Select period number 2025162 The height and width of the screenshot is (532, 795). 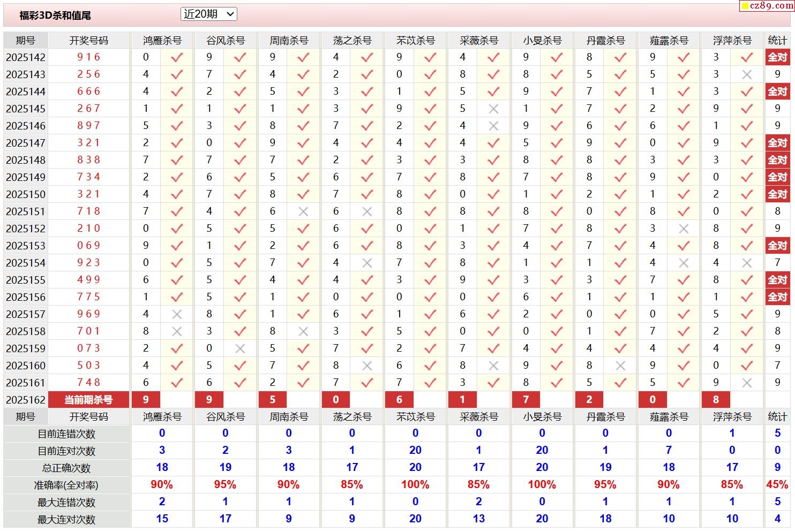click(x=26, y=400)
